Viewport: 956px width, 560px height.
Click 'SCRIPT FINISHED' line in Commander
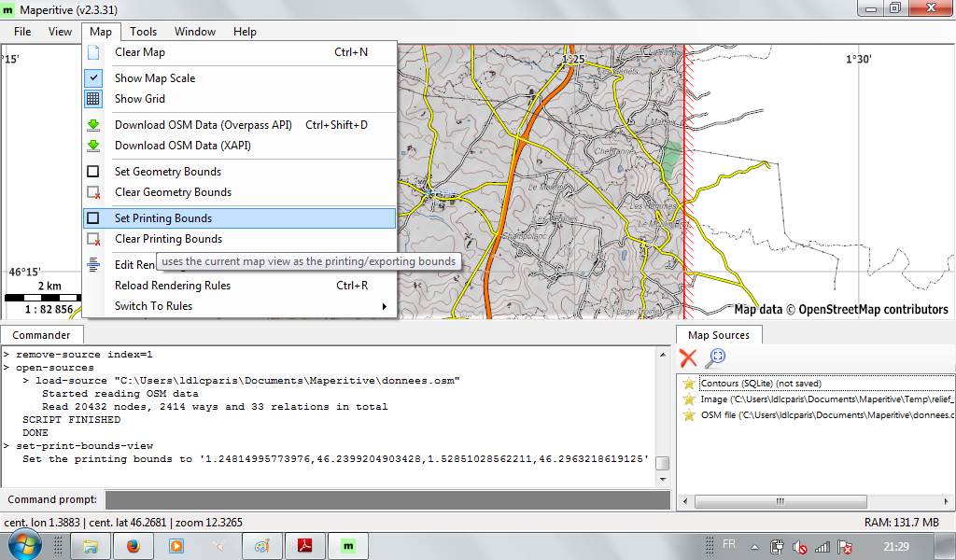point(71,420)
